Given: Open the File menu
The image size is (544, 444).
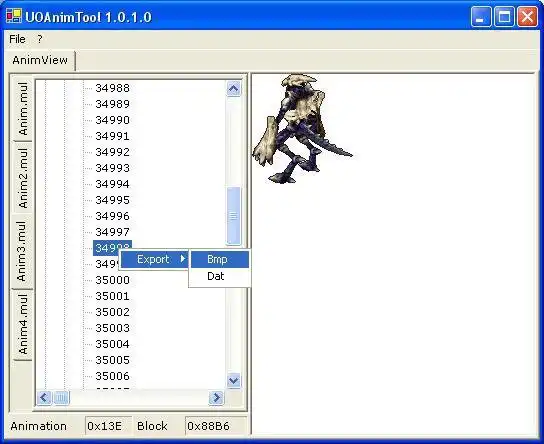Looking at the screenshot, I should click(17, 39).
